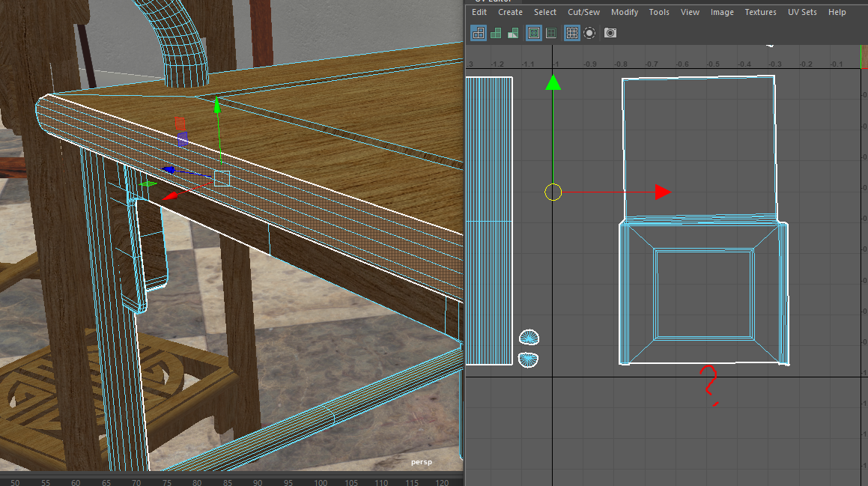Toggle image display in UV Editor

pyautogui.click(x=533, y=33)
